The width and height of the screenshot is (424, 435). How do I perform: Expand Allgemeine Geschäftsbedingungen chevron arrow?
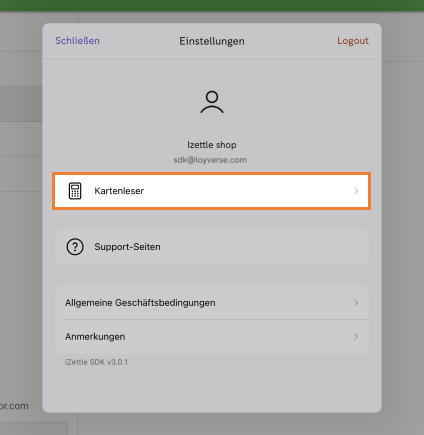click(356, 303)
